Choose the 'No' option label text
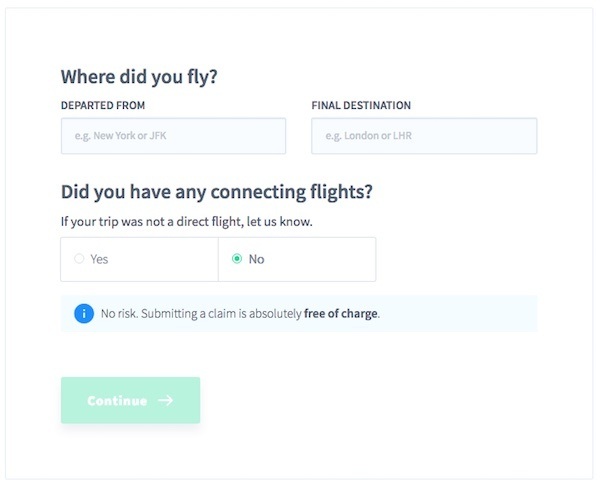 [256, 259]
